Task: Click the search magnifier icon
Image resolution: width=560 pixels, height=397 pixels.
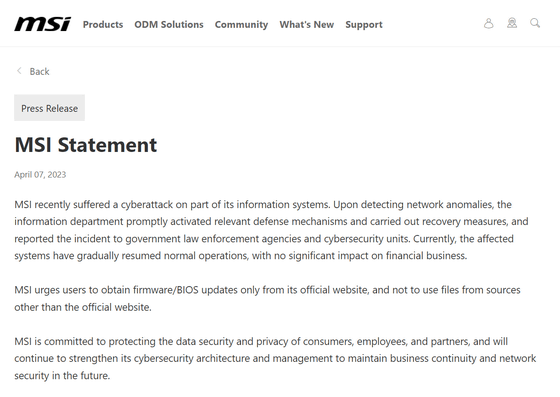Action: [x=535, y=23]
